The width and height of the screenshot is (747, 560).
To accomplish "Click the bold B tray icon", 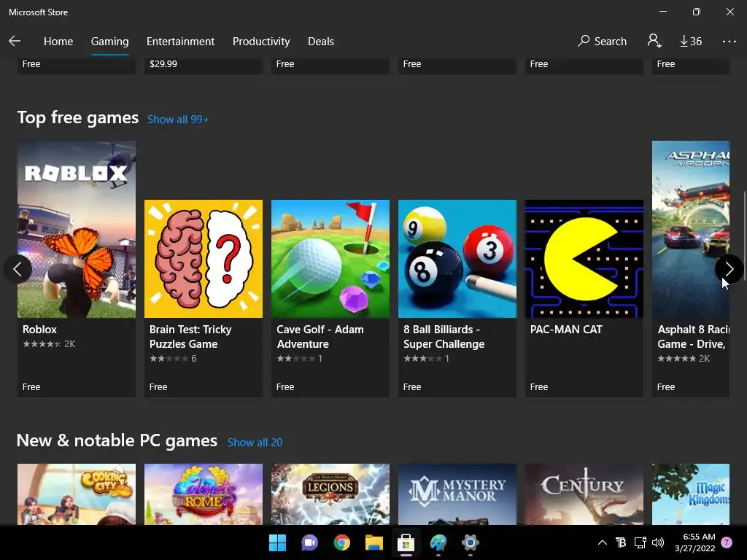I will tap(621, 542).
